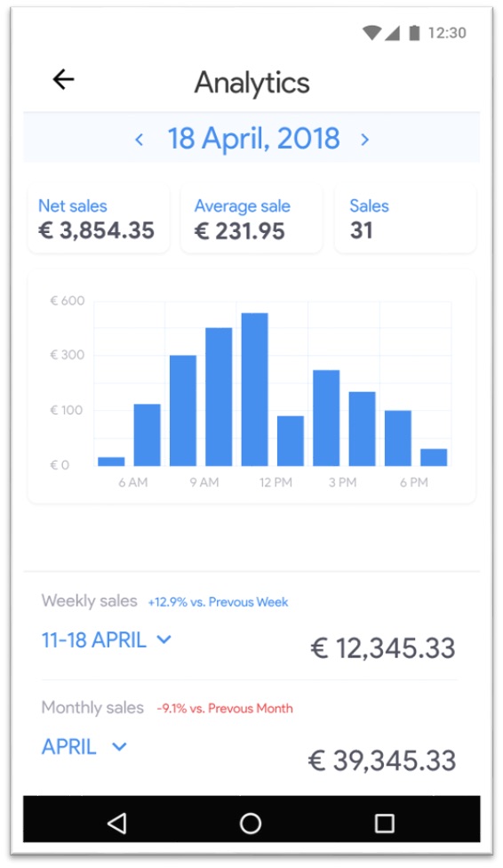Viewport: 503px width, 868px height.
Task: Tap the weekly total € 12,345.33
Action: pos(383,648)
